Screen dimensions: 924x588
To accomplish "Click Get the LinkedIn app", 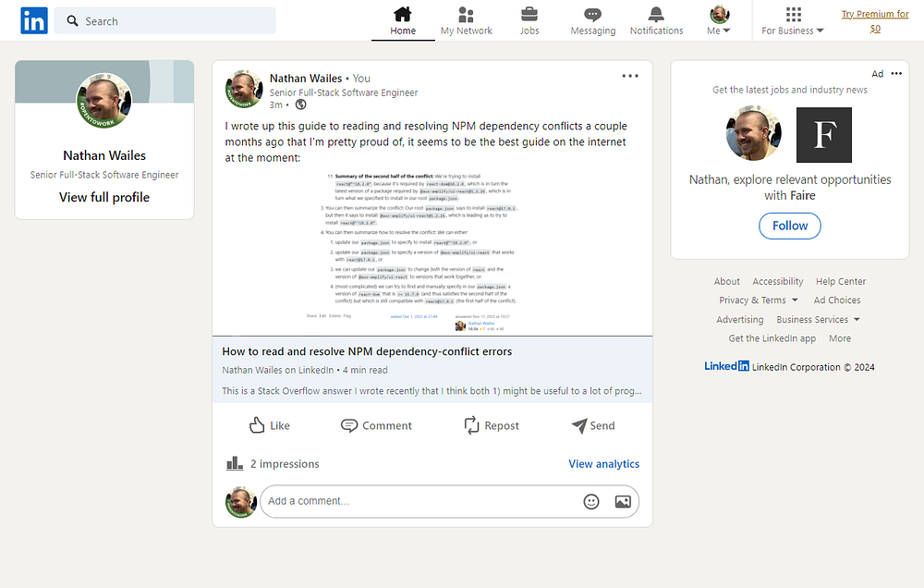I will (x=772, y=338).
